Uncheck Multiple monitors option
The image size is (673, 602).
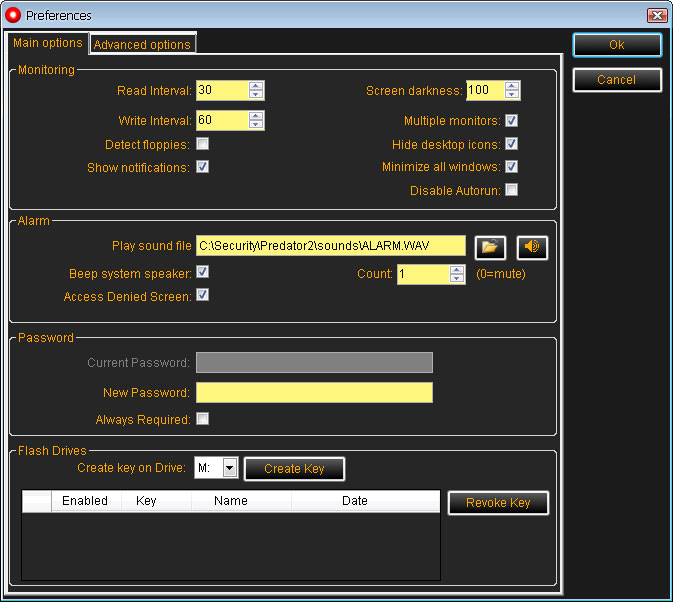511,121
